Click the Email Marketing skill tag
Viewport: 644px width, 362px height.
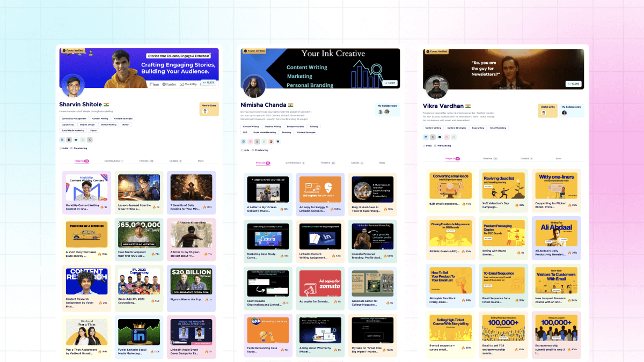point(497,128)
